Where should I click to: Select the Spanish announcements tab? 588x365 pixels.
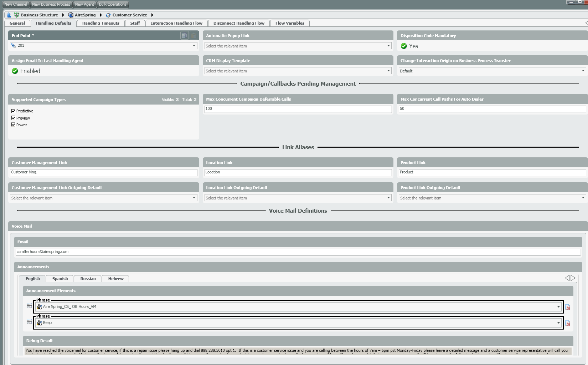60,279
